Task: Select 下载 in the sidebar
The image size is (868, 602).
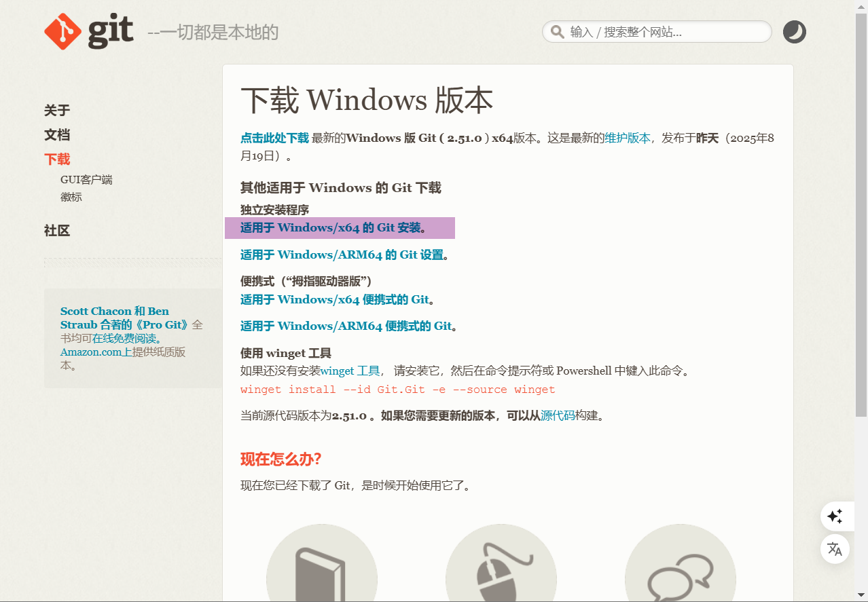Action: point(57,159)
